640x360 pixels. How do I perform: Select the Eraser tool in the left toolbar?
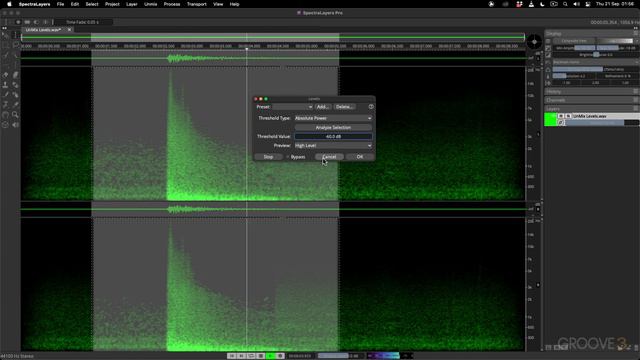[6, 75]
